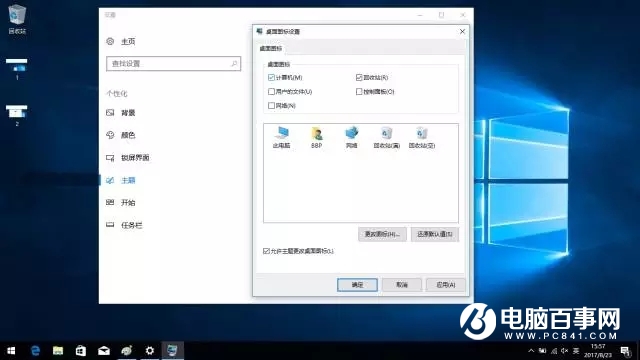Open the taskbar app next to Mail
The width and height of the screenshot is (640, 360).
click(127, 351)
